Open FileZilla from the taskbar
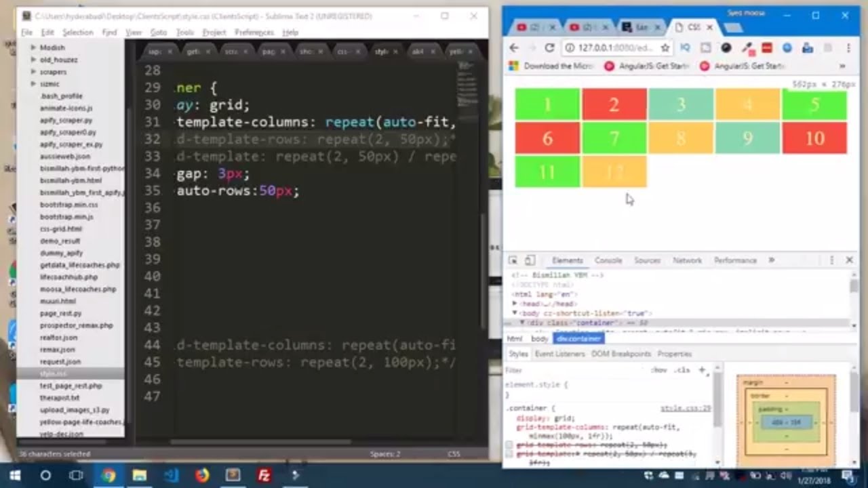The image size is (868, 488). point(264,476)
